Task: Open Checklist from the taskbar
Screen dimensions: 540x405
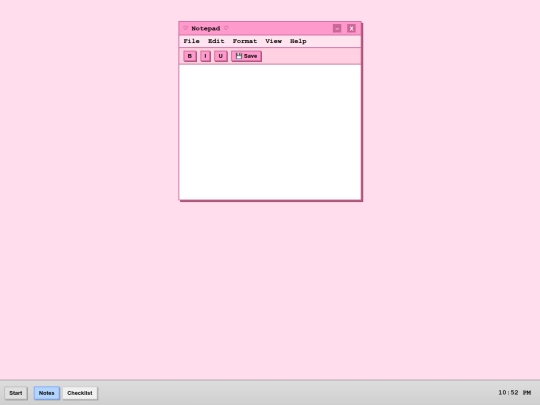Action: tap(80, 393)
